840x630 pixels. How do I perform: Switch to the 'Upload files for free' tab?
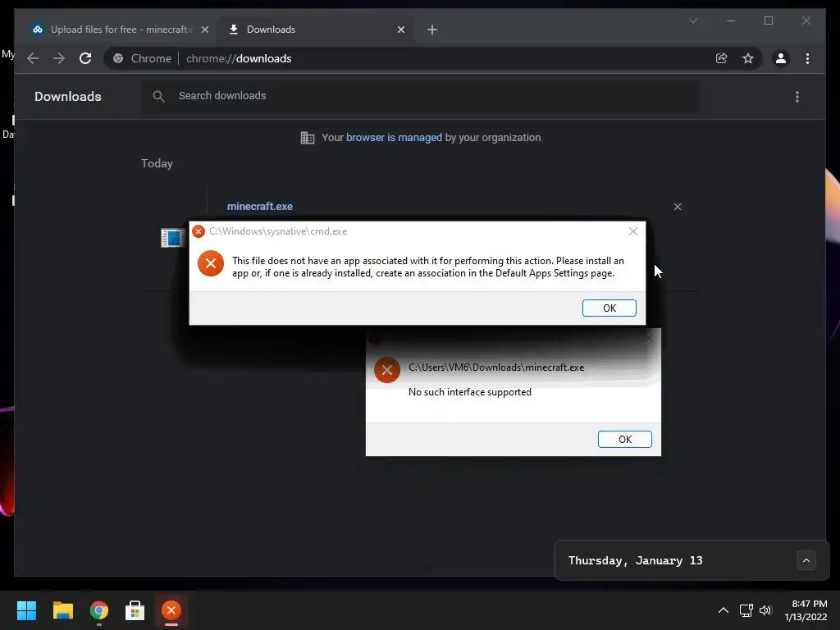(119, 30)
